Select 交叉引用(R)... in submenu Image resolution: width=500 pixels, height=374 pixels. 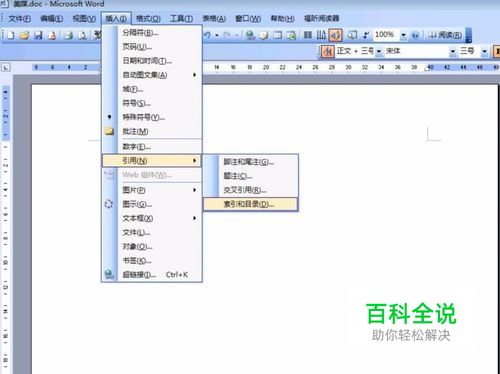(251, 190)
